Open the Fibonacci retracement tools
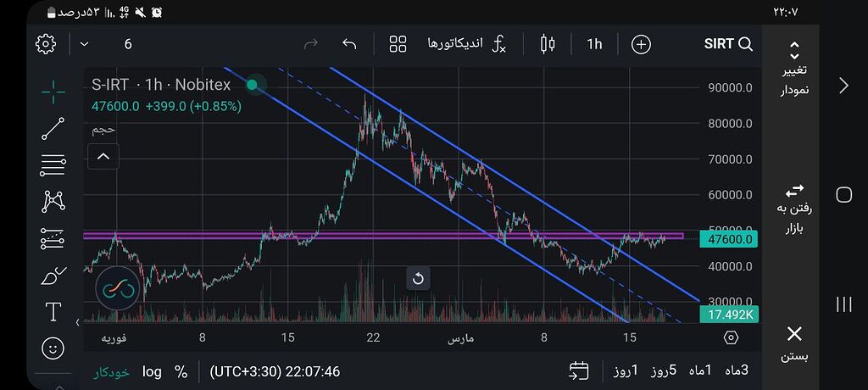 53,165
